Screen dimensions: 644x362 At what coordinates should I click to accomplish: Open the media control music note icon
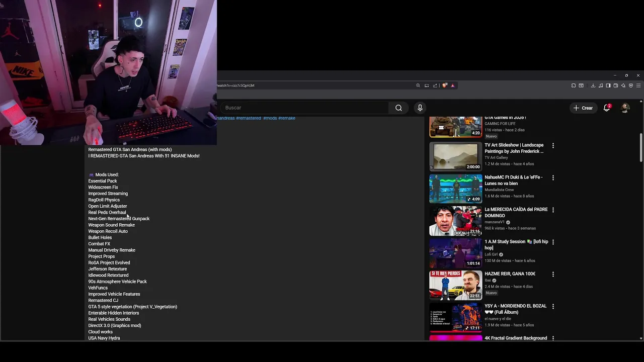[601, 85]
